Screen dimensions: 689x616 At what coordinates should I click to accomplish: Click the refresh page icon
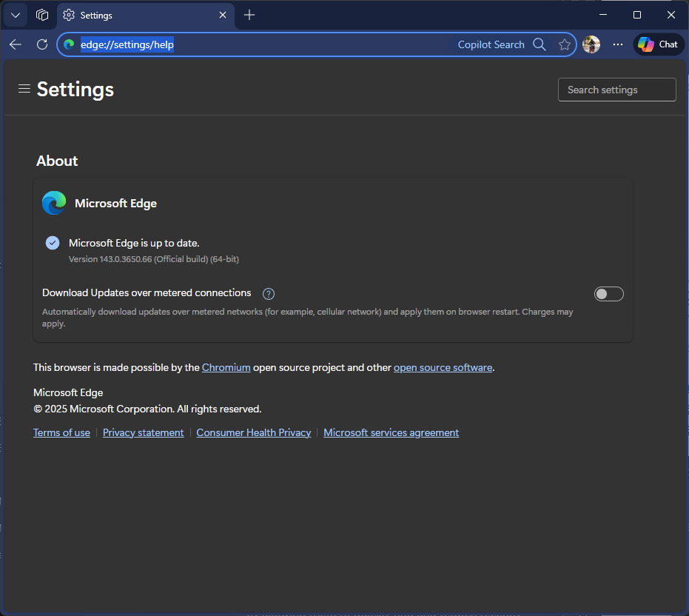click(42, 44)
